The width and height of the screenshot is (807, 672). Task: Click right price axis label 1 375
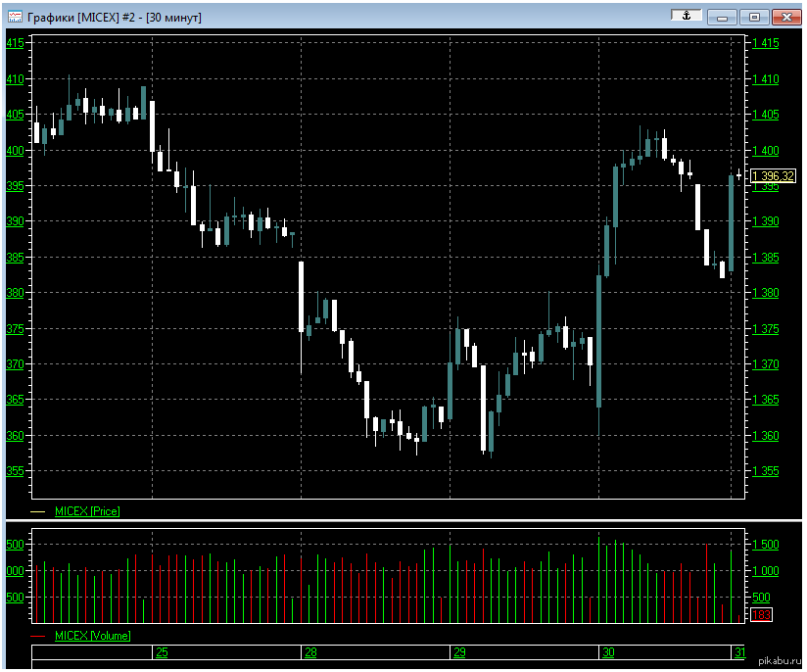(766, 329)
